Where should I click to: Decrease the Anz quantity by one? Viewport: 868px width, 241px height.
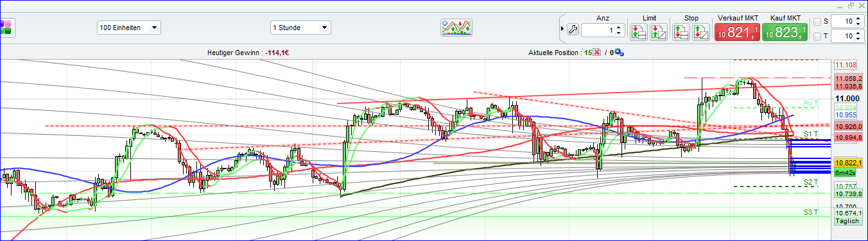coord(618,32)
